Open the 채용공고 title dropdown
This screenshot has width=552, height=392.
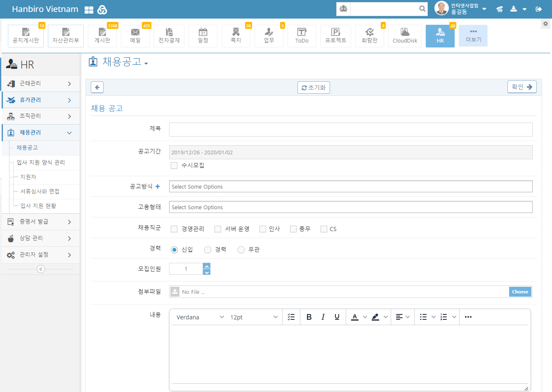click(x=146, y=64)
